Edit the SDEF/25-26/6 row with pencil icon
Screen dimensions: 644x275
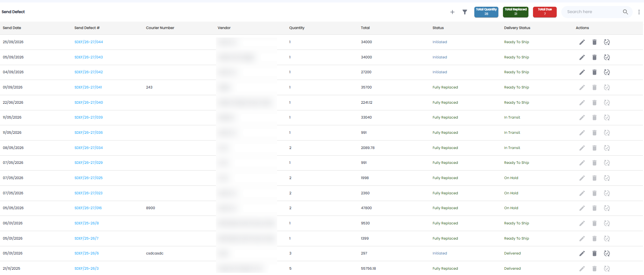582,253
